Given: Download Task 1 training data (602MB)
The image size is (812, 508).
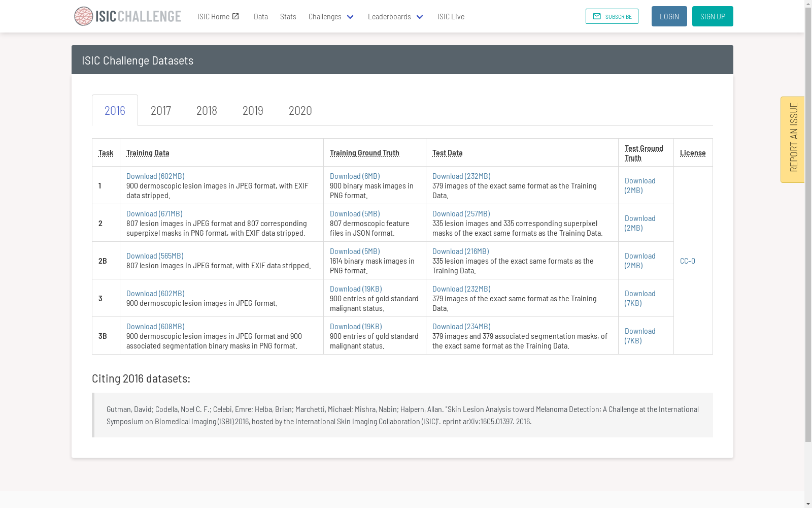Looking at the screenshot, I should (x=155, y=176).
